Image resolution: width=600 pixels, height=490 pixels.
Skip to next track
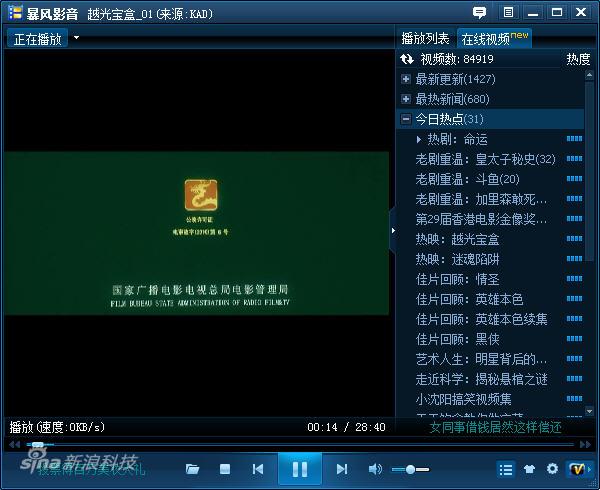(x=342, y=469)
